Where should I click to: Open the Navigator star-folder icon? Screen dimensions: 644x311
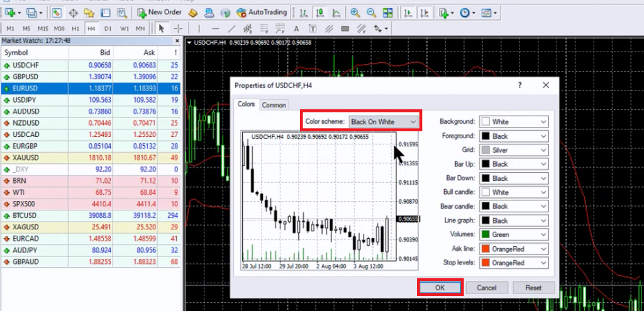coord(89,13)
